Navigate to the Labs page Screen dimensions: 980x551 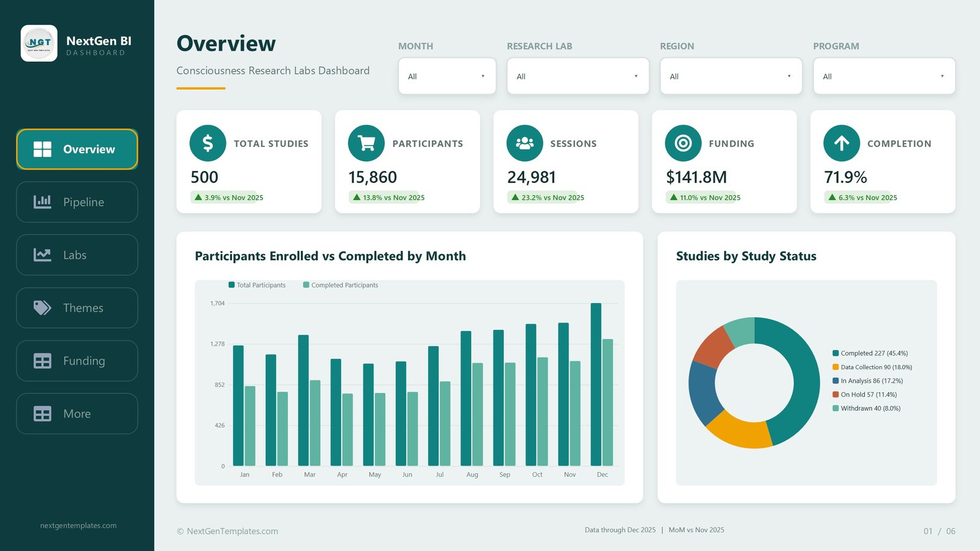coord(77,255)
